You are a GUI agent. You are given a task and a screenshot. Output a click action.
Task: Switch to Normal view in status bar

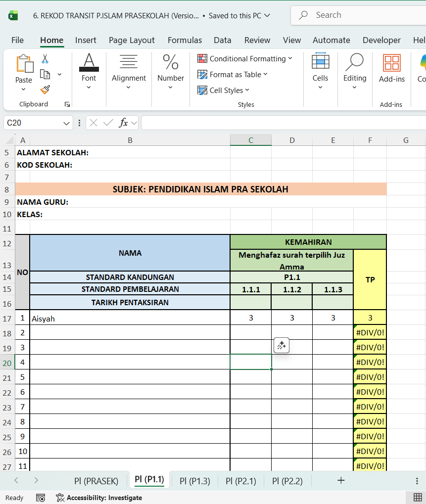click(417, 498)
